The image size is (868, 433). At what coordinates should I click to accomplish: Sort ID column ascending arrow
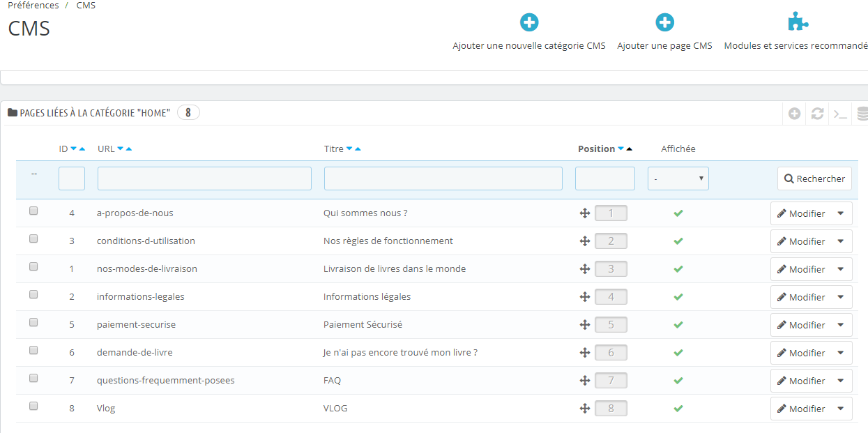[x=82, y=149]
